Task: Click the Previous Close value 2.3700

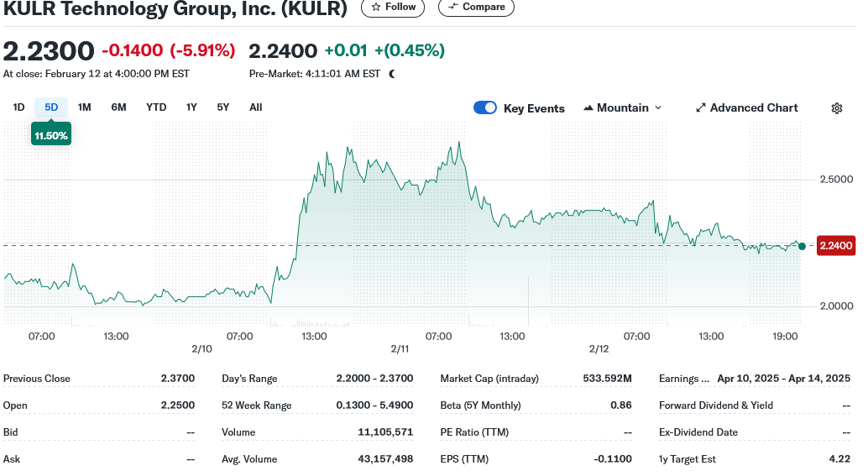Action: pyautogui.click(x=178, y=379)
